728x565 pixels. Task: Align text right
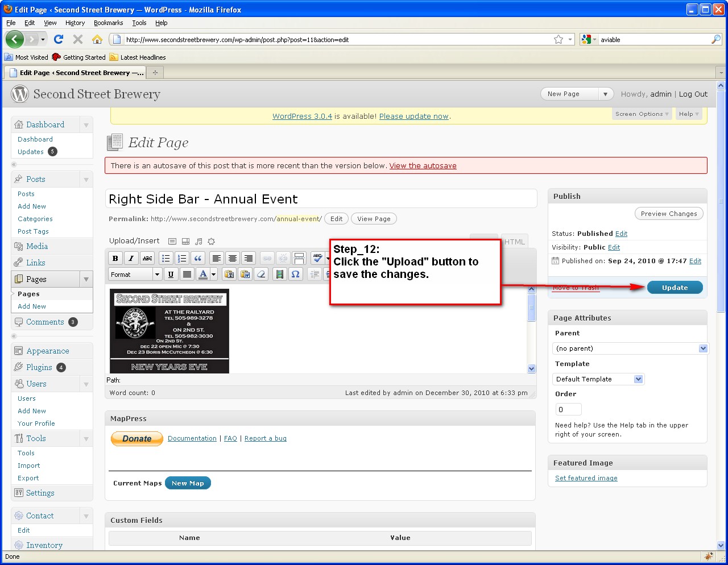(248, 258)
